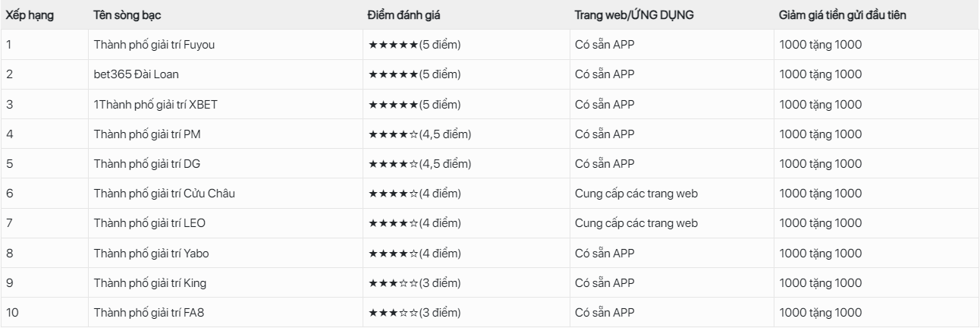Select the "Thành phố giải trí FA8" cell
980x328 pixels.
[149, 312]
